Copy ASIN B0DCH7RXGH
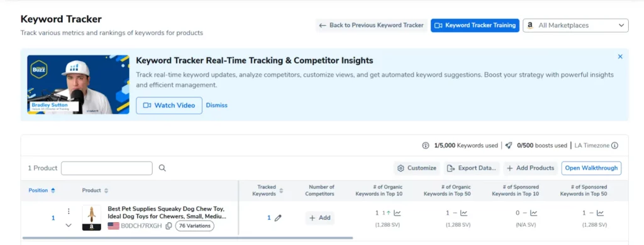The width and height of the screenshot is (644, 245). coord(169,226)
